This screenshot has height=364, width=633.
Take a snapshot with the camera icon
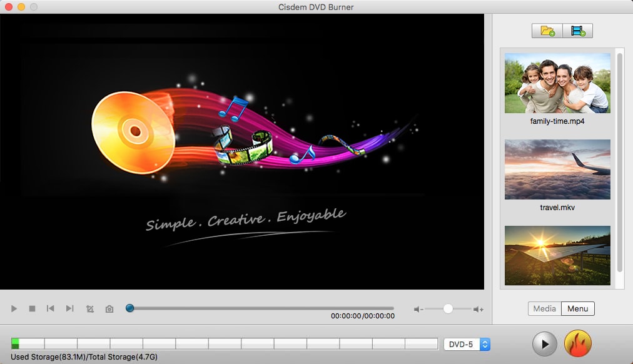pos(109,309)
